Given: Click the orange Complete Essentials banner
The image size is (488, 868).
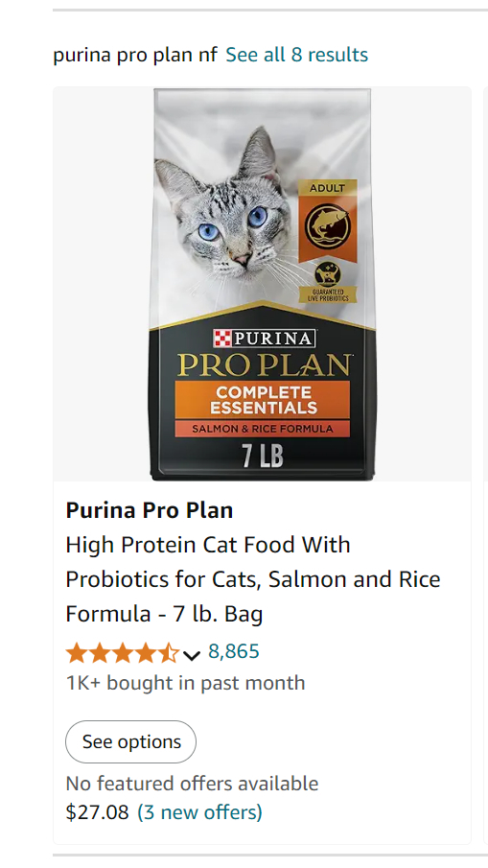Looking at the screenshot, I should coord(263,400).
